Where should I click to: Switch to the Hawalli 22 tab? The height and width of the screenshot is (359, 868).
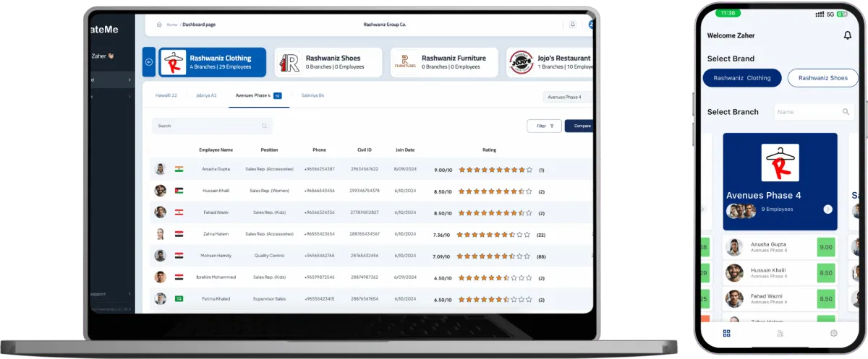[166, 95]
